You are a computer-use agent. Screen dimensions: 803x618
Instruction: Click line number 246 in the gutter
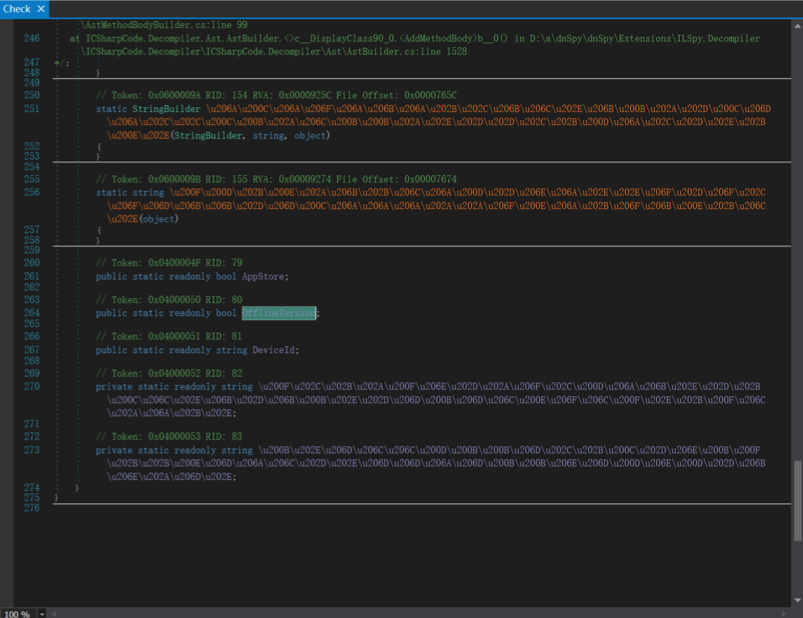32,38
